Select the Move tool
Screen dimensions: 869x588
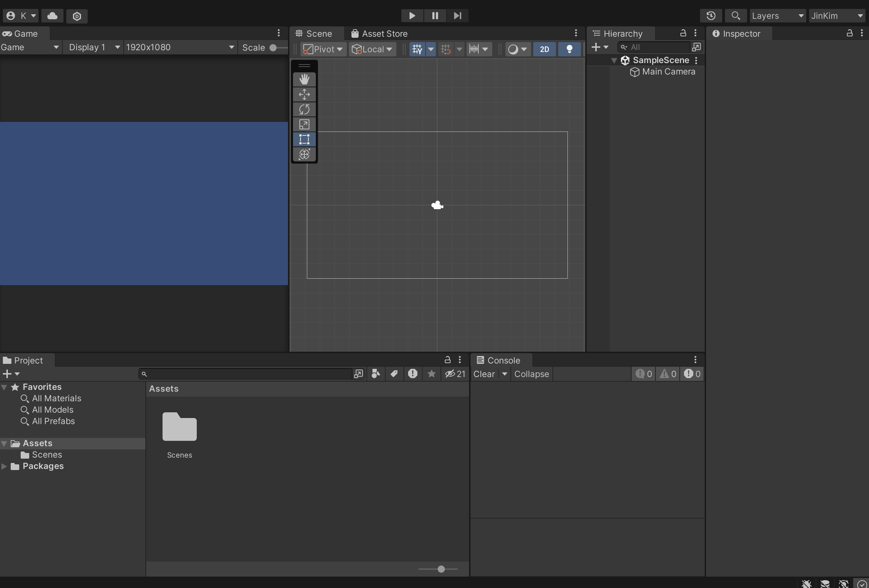click(304, 94)
